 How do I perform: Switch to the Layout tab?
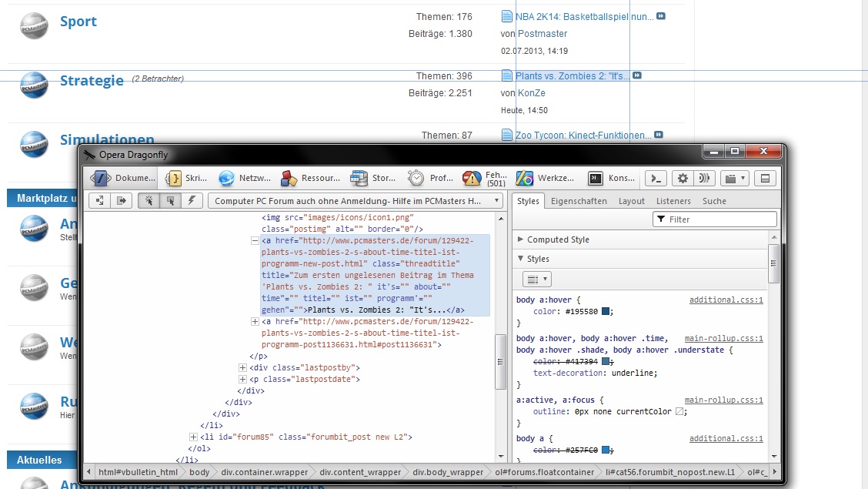632,201
